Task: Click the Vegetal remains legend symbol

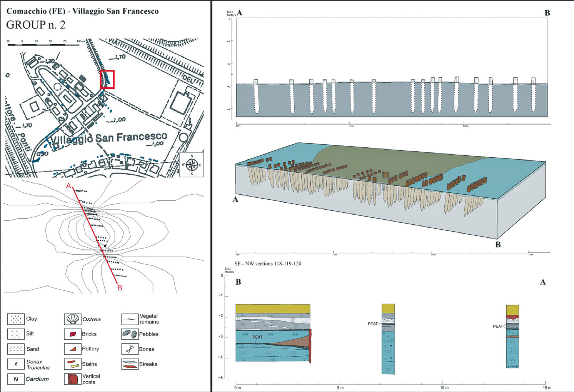Action: 130,319
